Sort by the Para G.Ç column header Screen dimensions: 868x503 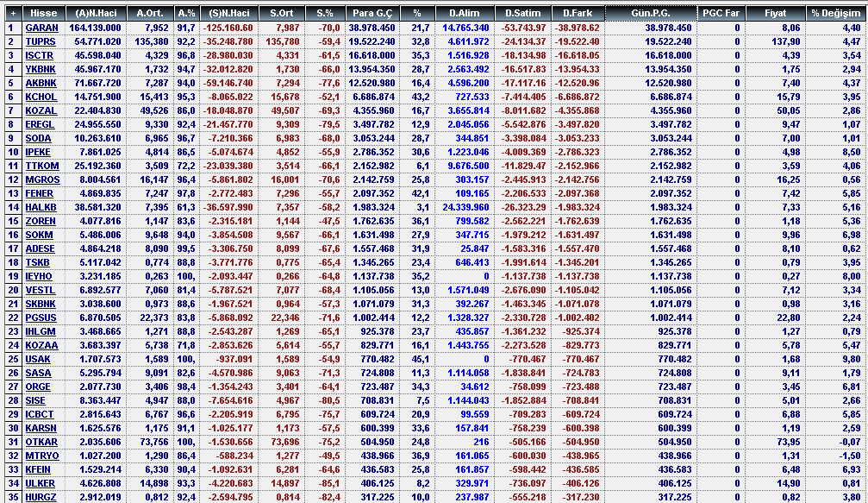coord(373,14)
